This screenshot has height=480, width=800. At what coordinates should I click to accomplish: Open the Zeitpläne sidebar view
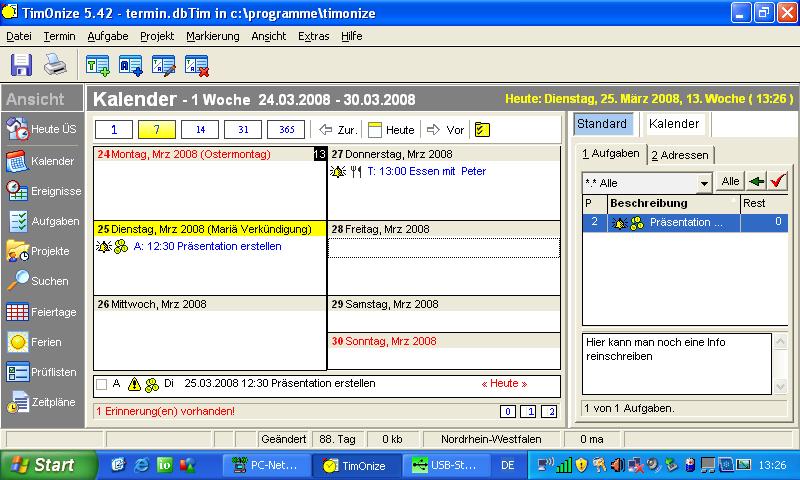pos(42,403)
